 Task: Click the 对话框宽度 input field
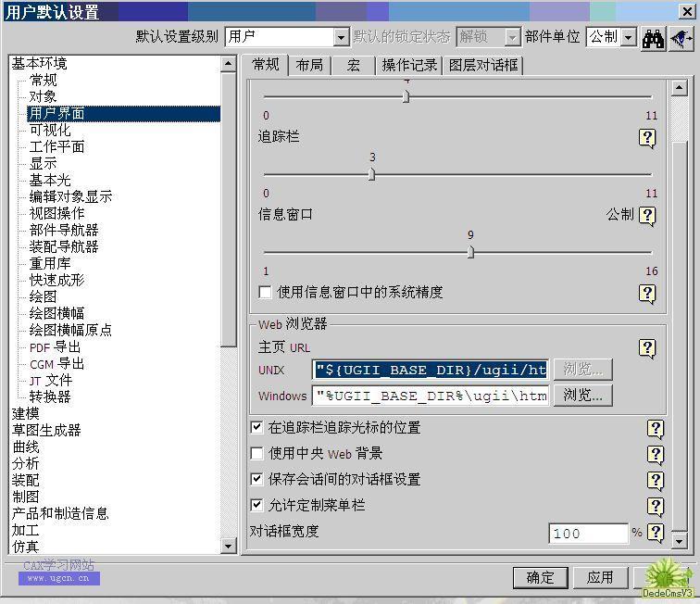(x=589, y=534)
